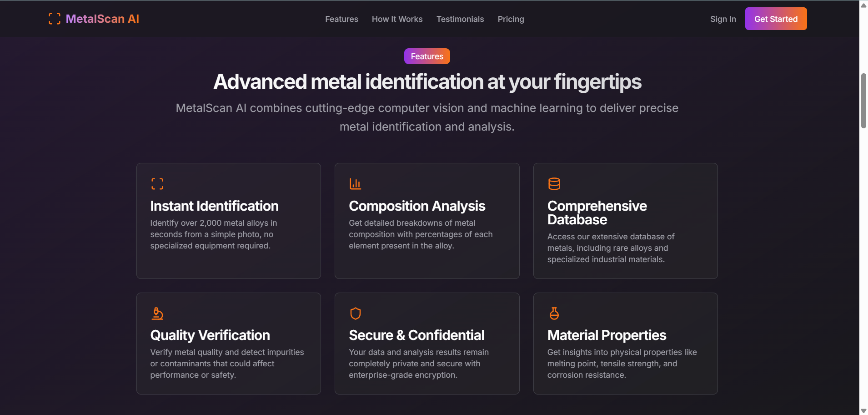The image size is (868, 415).
Task: Click the Quality Verification microscope icon
Action: pyautogui.click(x=157, y=314)
